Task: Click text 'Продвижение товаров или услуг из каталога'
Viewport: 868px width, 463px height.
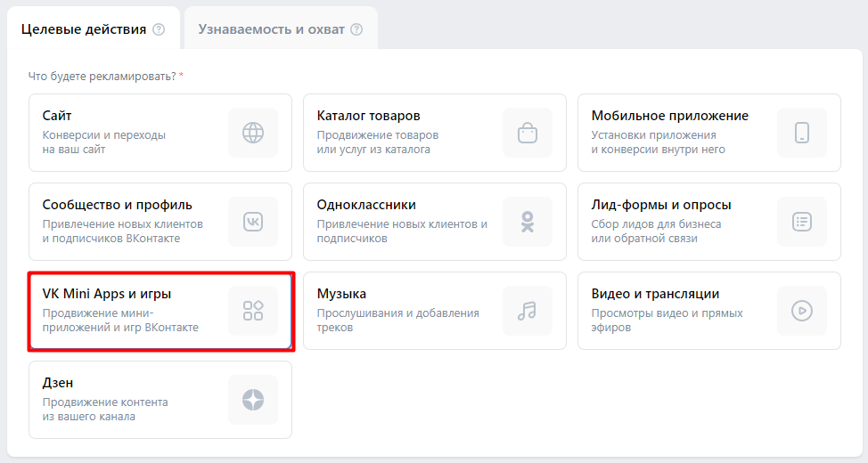Action: [378, 142]
